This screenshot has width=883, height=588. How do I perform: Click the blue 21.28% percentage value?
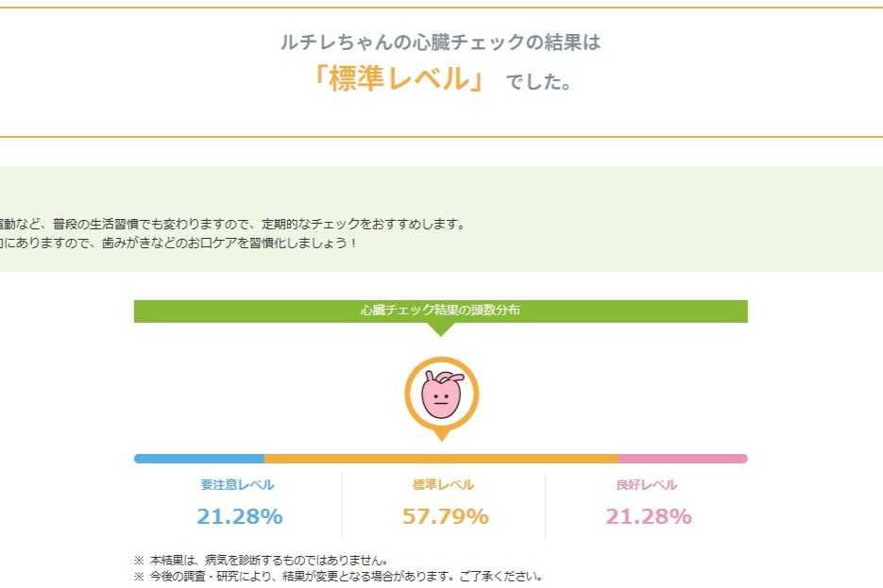240,516
